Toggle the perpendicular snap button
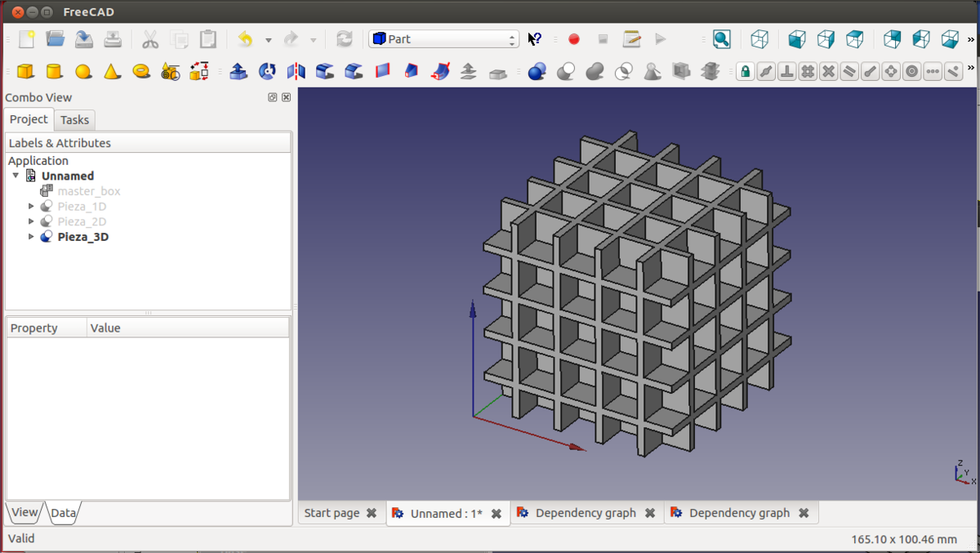 (786, 72)
